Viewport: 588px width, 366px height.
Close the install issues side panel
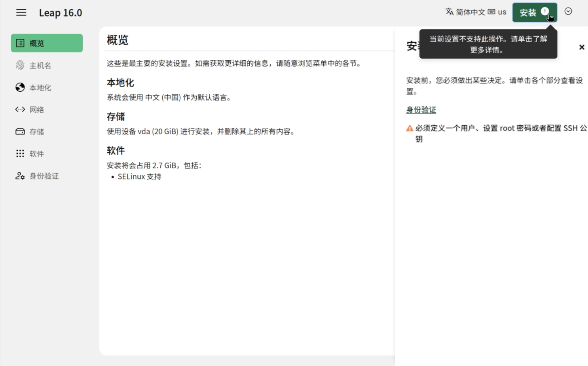coord(582,47)
